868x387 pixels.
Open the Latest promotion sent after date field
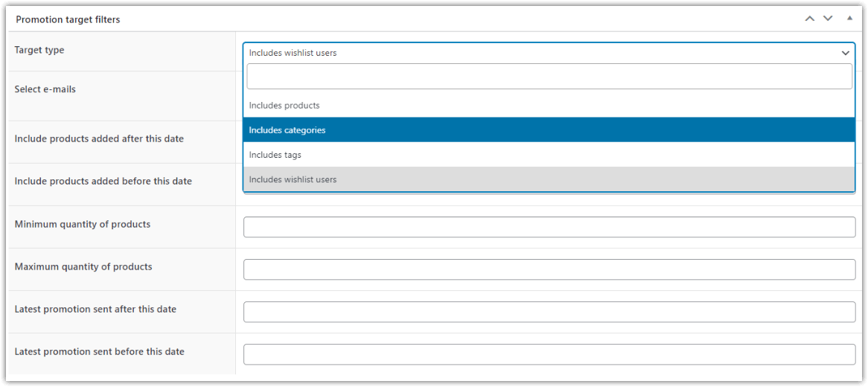(549, 312)
